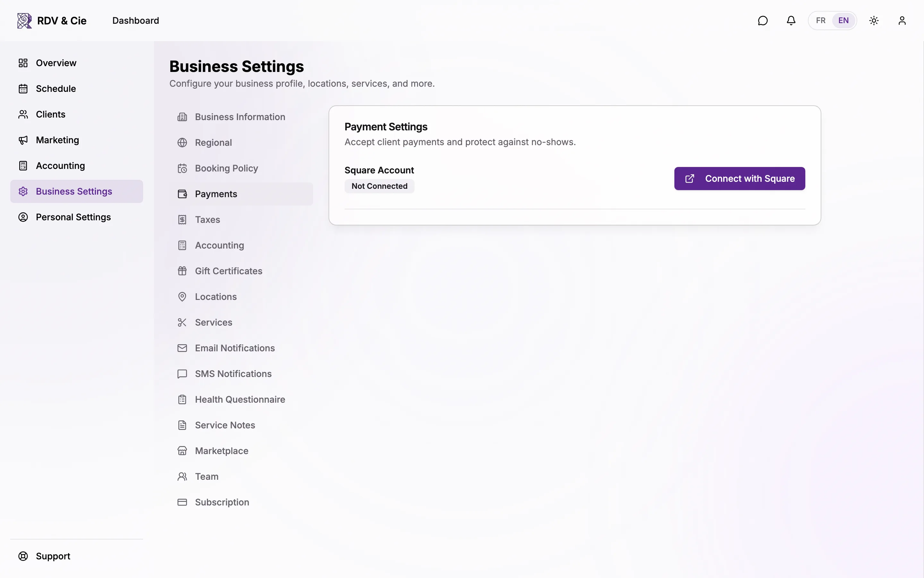This screenshot has width=924, height=578.
Task: Open the user profile icon
Action: point(902,21)
